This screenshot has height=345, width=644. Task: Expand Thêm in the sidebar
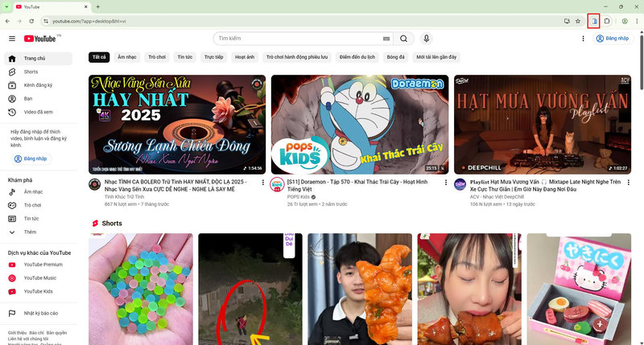pyautogui.click(x=38, y=232)
